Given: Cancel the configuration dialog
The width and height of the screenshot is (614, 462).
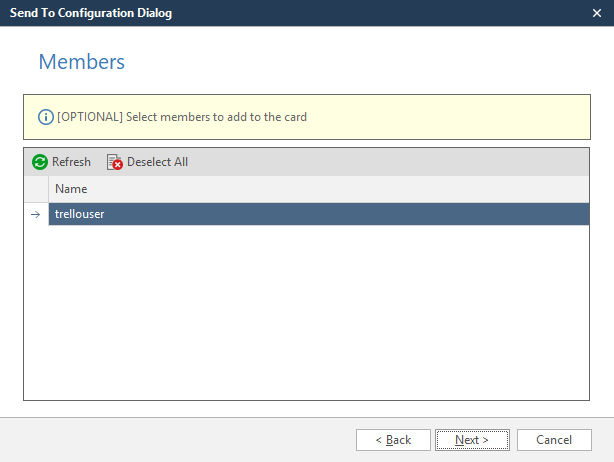Looking at the screenshot, I should 553,440.
